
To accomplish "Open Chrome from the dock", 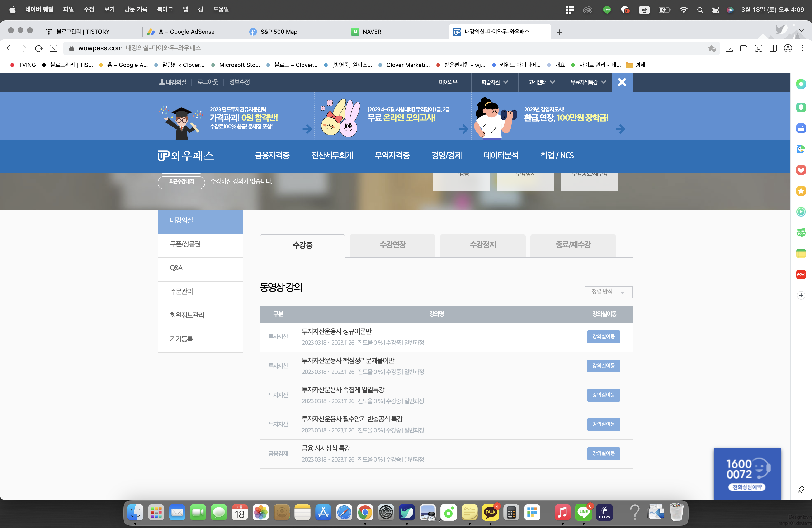I will click(x=365, y=512).
